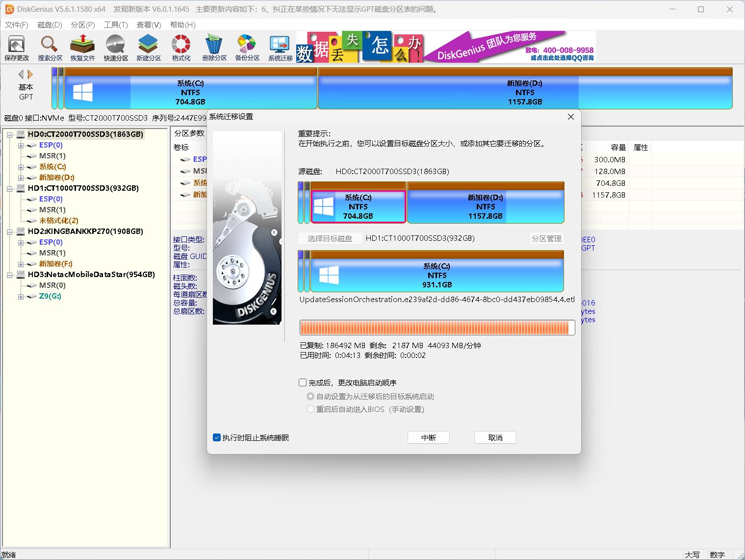
Task: Select the 重启后自动进入BIOS radio option
Action: click(x=310, y=409)
